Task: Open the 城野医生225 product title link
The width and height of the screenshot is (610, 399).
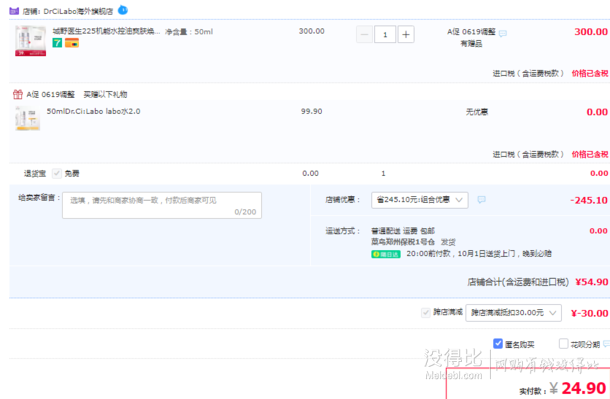Action: point(106,31)
